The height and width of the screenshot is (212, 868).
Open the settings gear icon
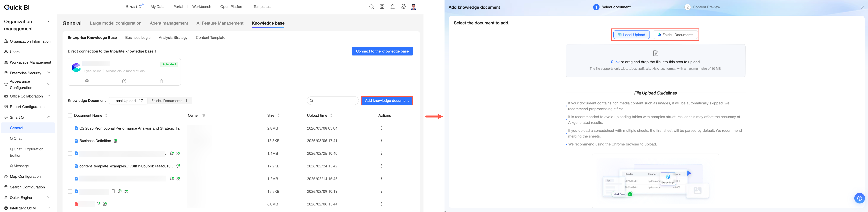point(403,7)
